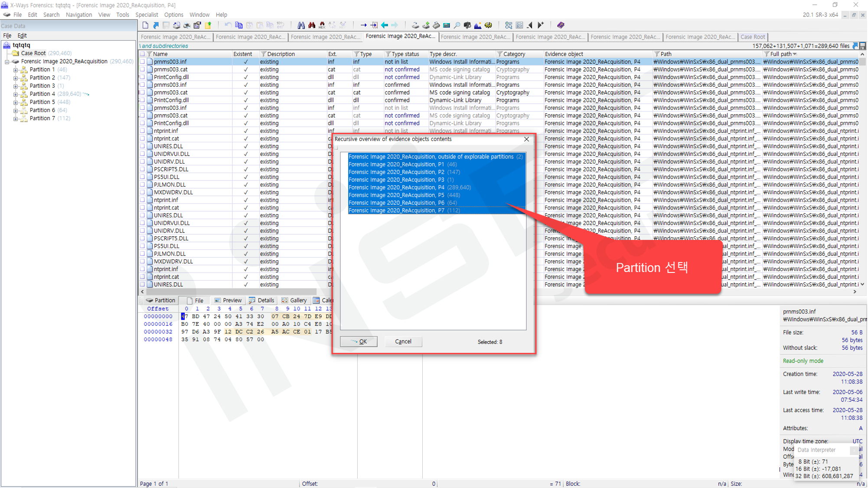
Task: Click the Back navigation arrow icon
Action: click(x=384, y=25)
